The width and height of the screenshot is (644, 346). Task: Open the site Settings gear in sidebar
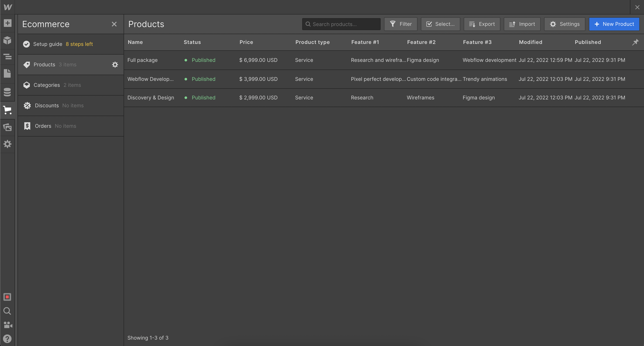pyautogui.click(x=7, y=144)
